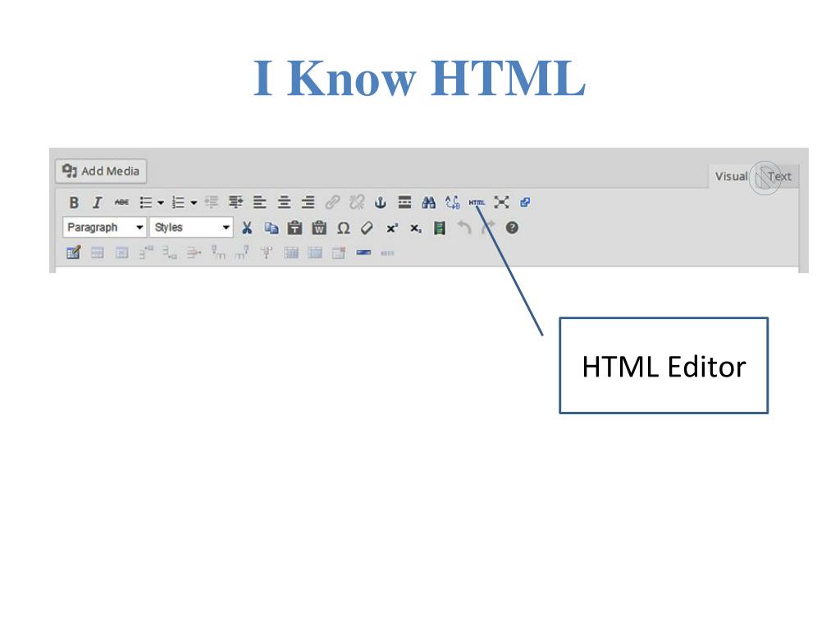Click the Indent icon
The image size is (840, 630).
coord(235,203)
